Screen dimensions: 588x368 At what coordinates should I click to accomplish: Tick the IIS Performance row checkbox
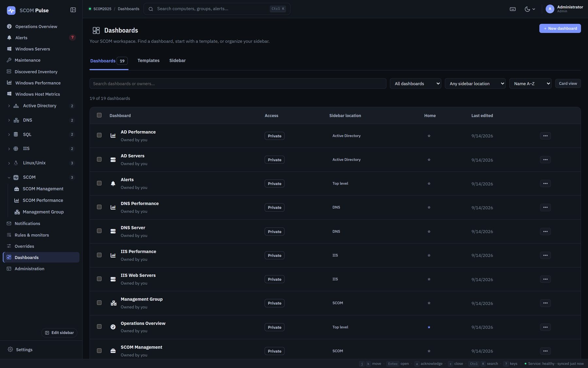[x=99, y=255]
